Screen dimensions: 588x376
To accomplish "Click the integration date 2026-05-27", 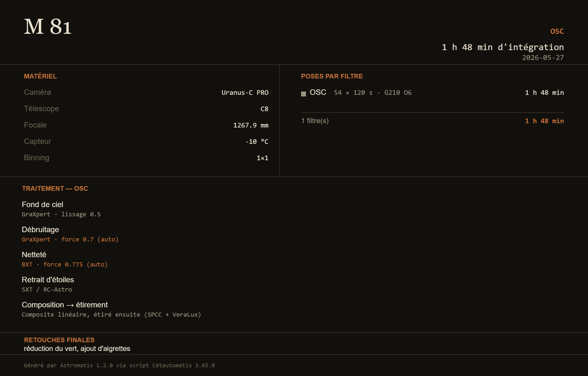I will pos(543,58).
